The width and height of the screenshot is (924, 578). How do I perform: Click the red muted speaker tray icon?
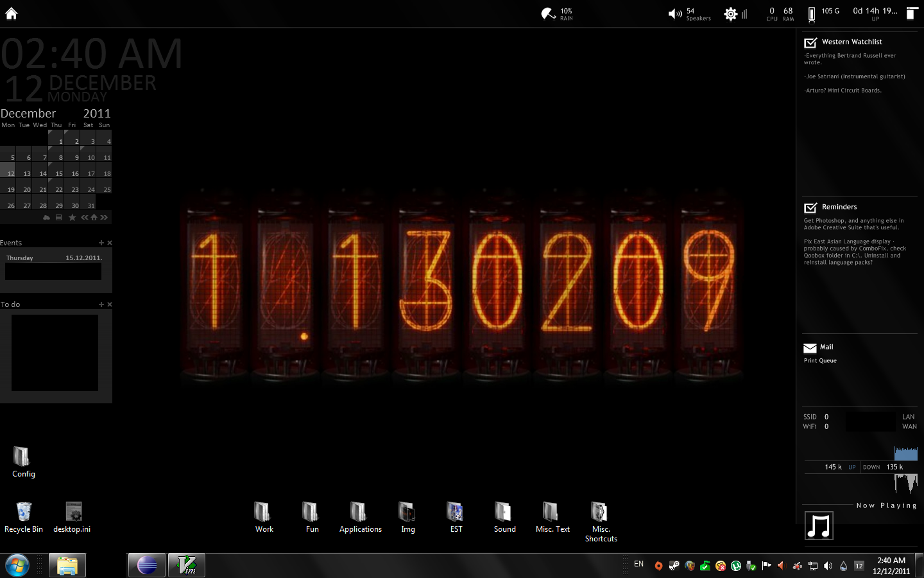click(782, 566)
